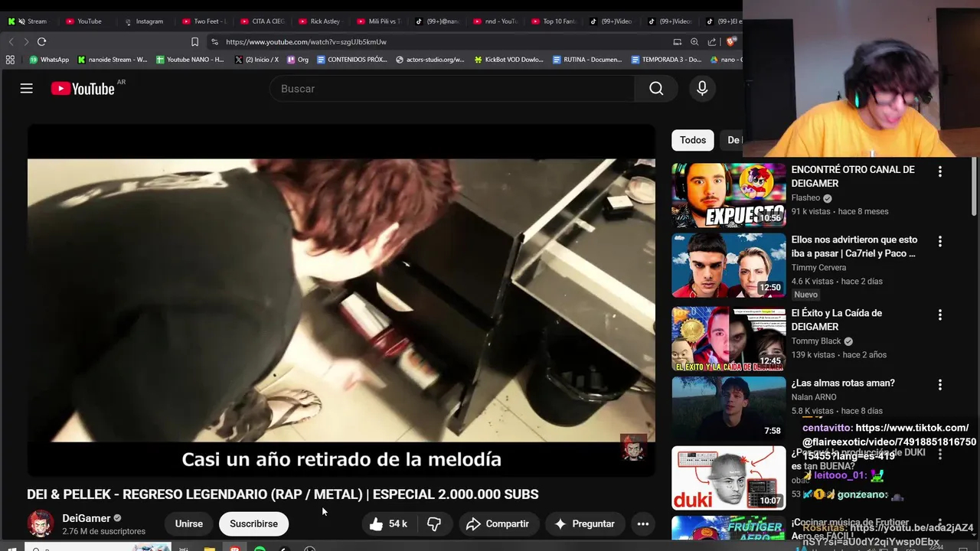Subscribe with the Suscribirse button

(253, 523)
